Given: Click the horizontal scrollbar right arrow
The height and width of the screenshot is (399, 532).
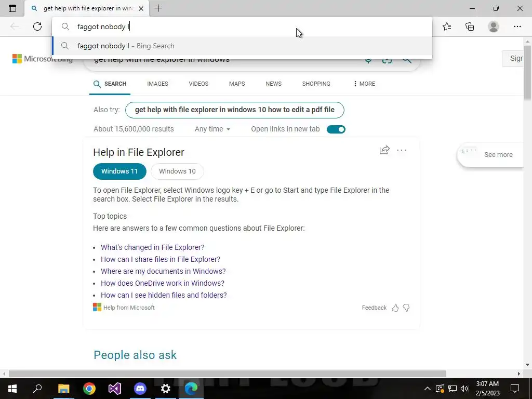Looking at the screenshot, I should (x=519, y=374).
